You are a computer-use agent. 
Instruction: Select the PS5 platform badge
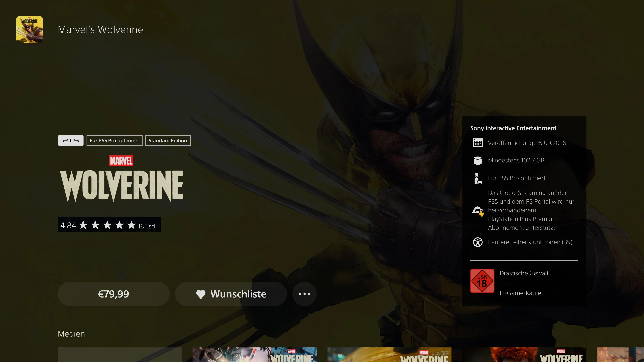coord(71,140)
